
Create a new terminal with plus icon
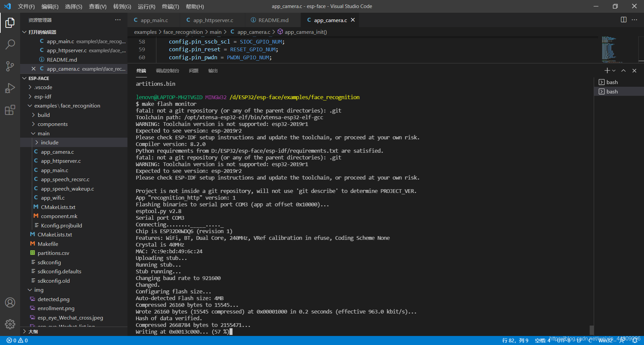click(x=607, y=71)
